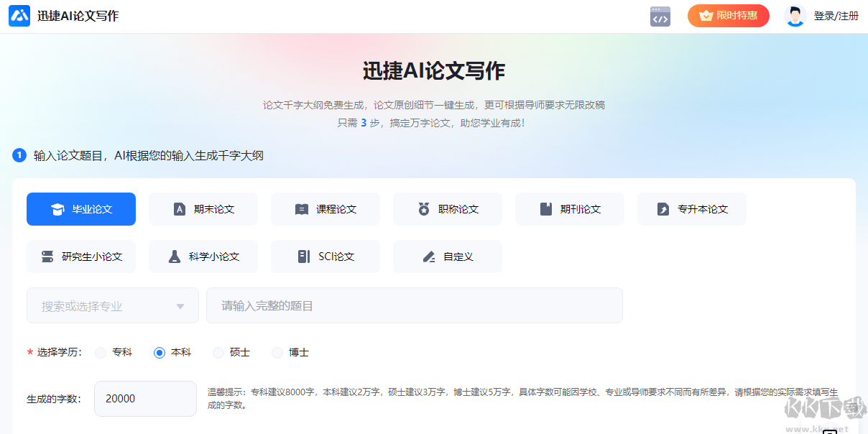Click the 生成的字数 label
The width and height of the screenshot is (868, 434).
[x=54, y=399]
